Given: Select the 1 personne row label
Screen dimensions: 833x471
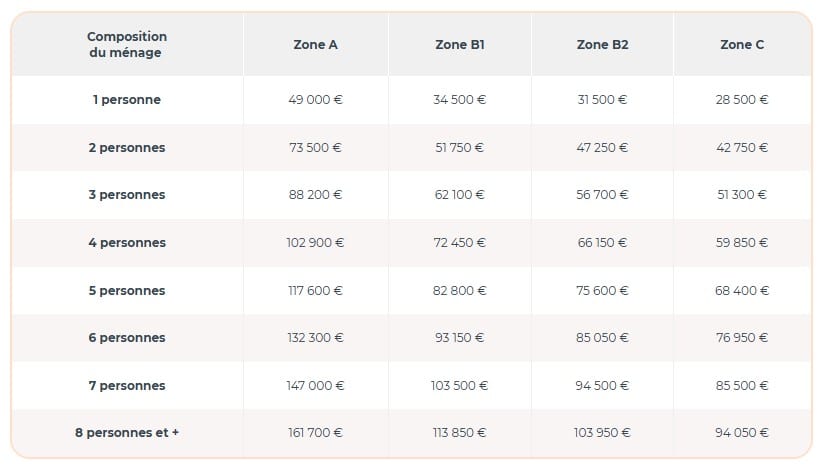Looking at the screenshot, I should (126, 100).
